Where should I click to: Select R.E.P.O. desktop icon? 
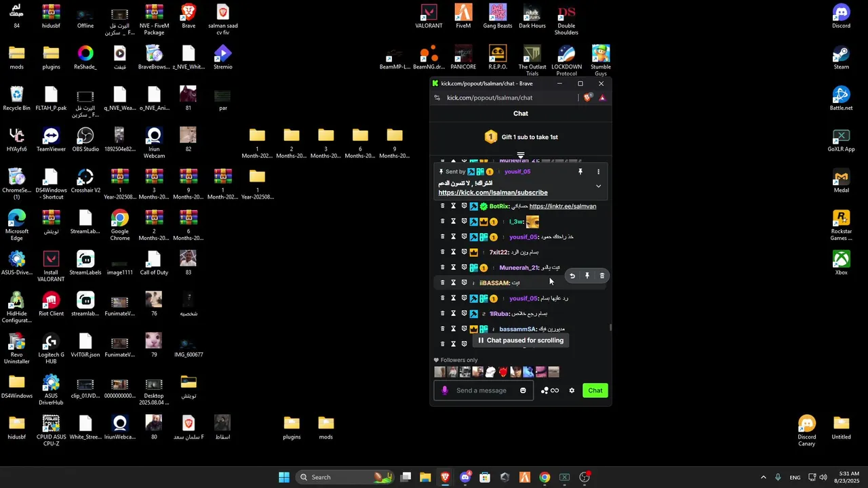click(498, 58)
